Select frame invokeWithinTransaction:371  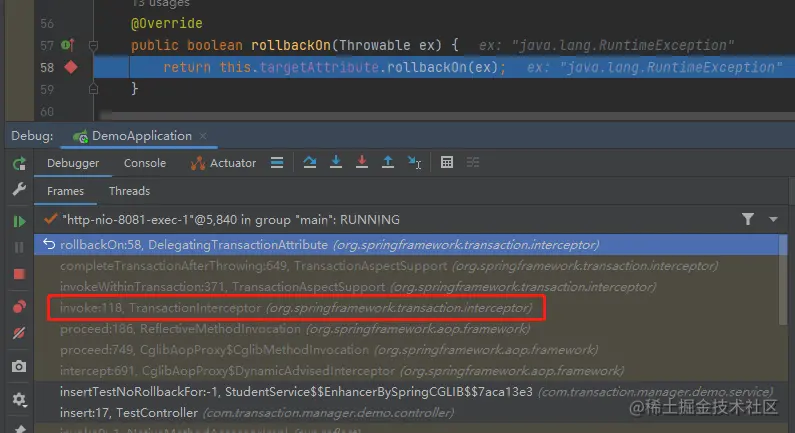coord(408,287)
